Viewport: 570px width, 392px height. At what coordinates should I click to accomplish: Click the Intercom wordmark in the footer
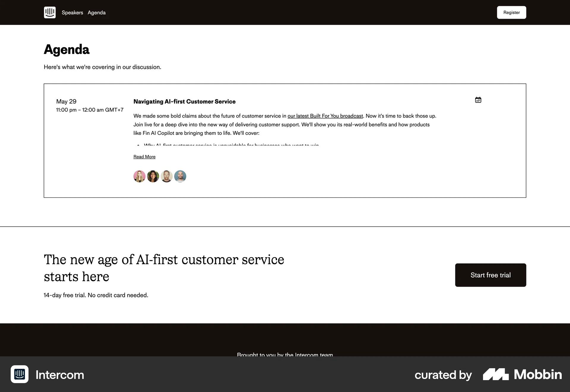click(59, 375)
